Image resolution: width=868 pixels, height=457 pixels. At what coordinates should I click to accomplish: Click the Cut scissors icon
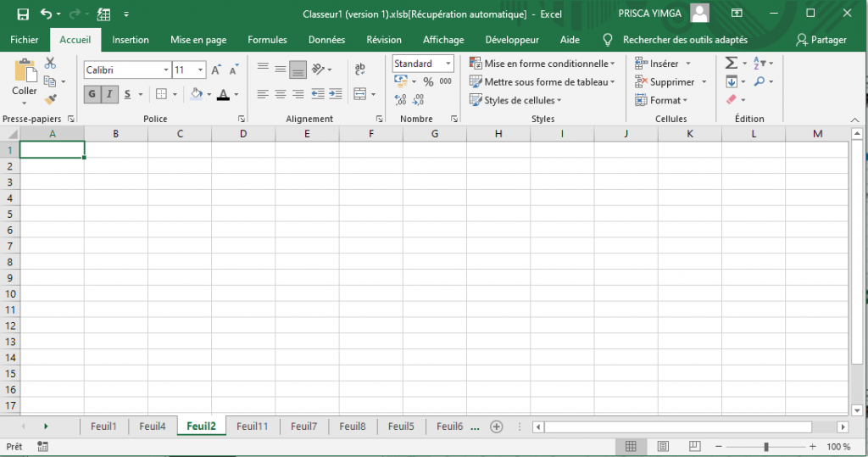click(x=50, y=64)
